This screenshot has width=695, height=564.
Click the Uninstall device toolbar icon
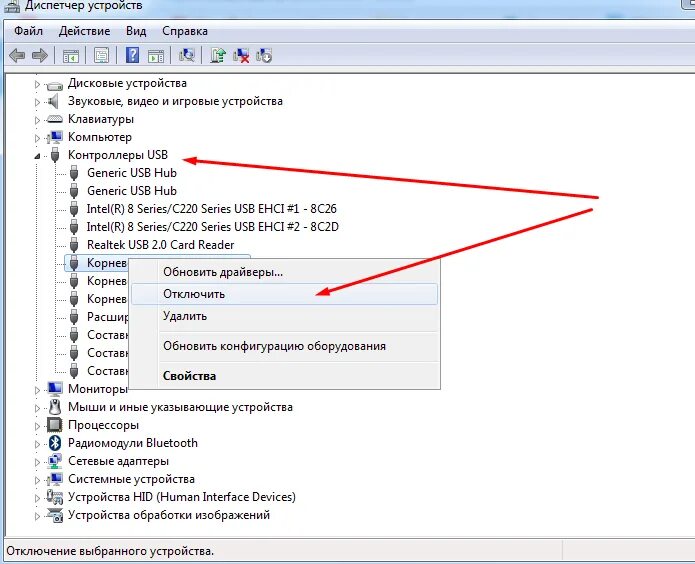tap(241, 56)
